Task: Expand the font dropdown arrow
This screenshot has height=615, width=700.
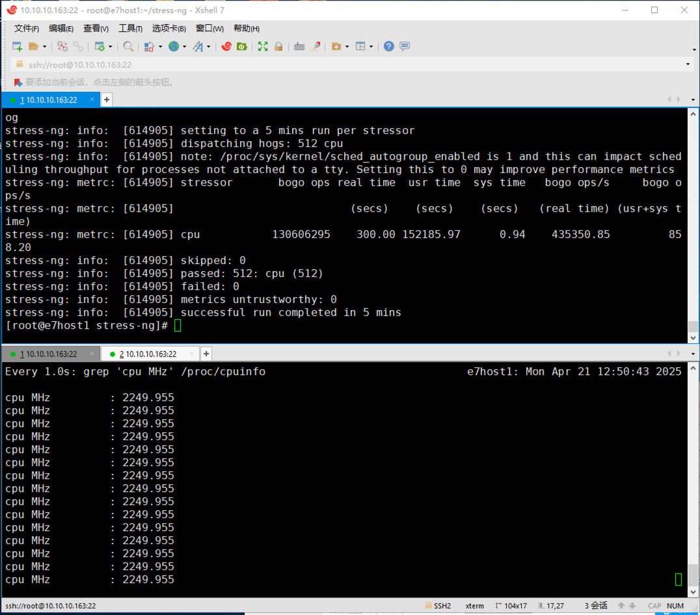Action: click(208, 46)
